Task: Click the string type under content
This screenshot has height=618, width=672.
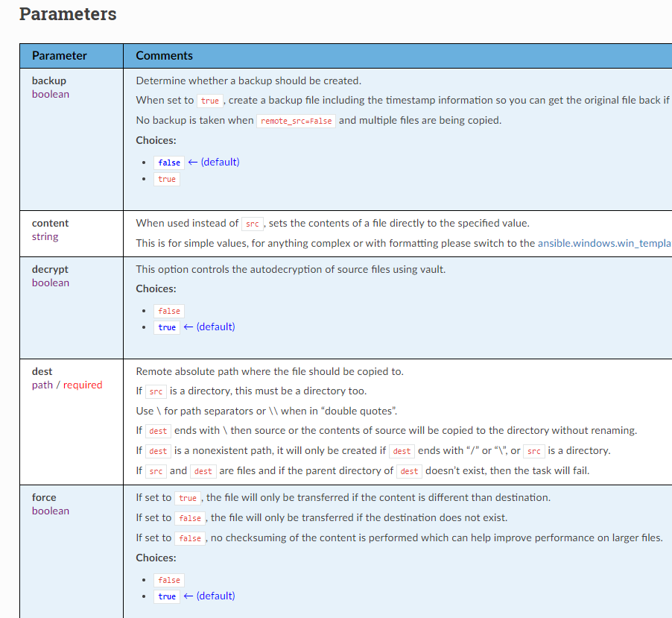Action: [x=45, y=237]
